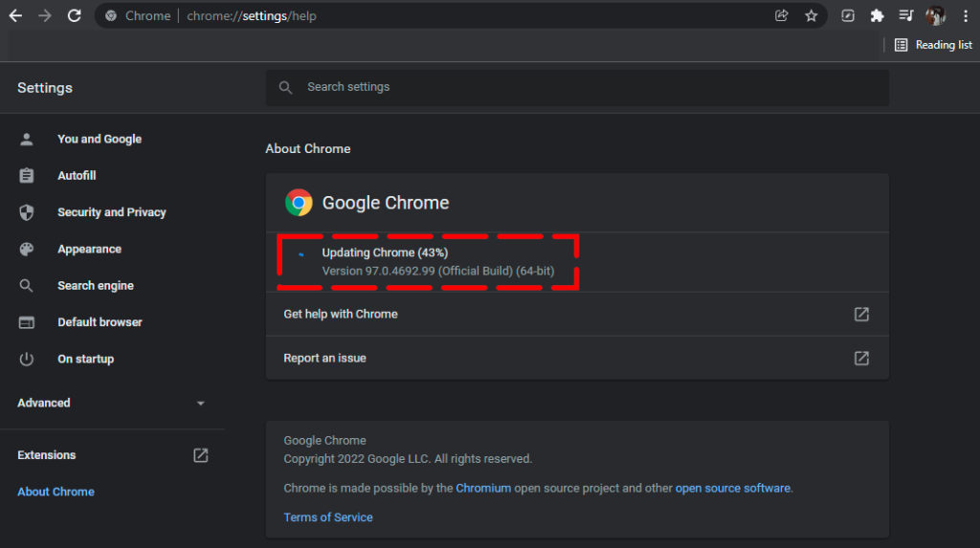Click the palette icon beside Appearance
This screenshot has height=548, width=980.
click(26, 250)
